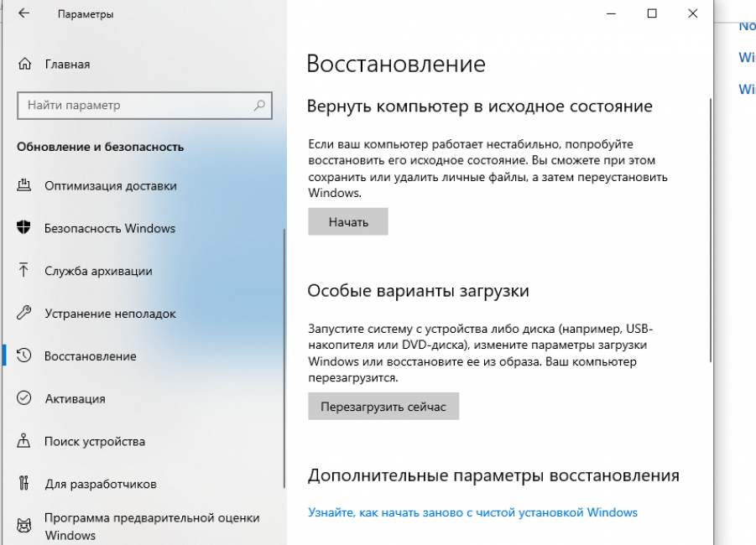Click the Активация checkmark icon
Screen dimensions: 756x545
[x=23, y=398]
